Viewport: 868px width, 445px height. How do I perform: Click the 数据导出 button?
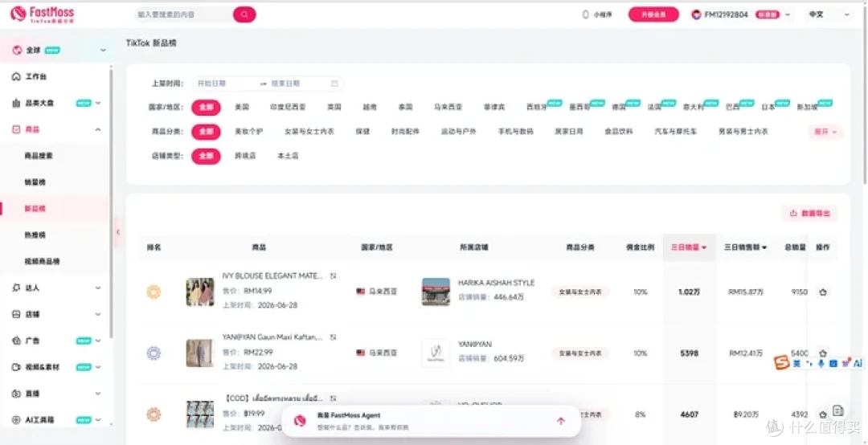pyautogui.click(x=809, y=213)
